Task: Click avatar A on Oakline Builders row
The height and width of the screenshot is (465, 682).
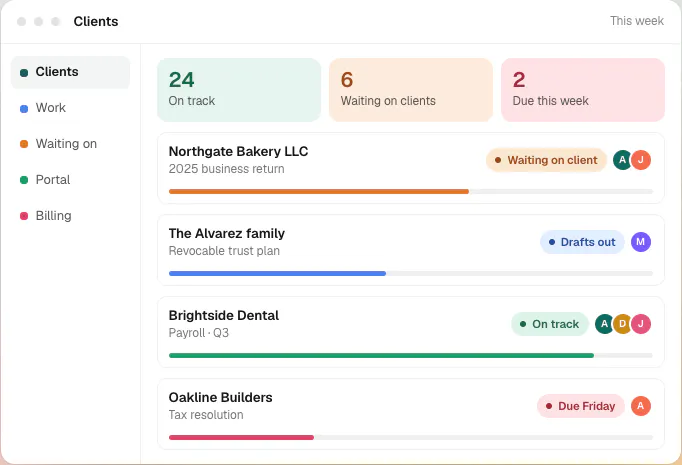Action: 641,406
